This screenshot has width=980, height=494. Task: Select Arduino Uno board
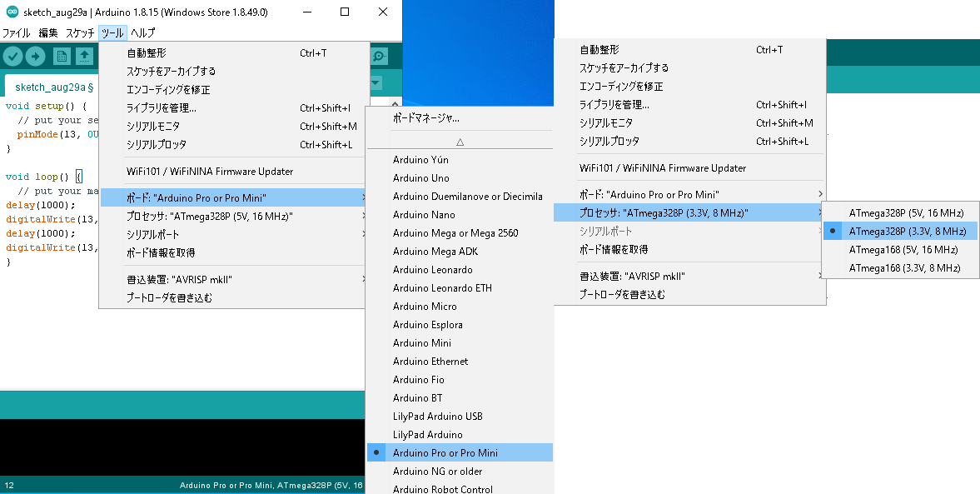tap(460, 178)
